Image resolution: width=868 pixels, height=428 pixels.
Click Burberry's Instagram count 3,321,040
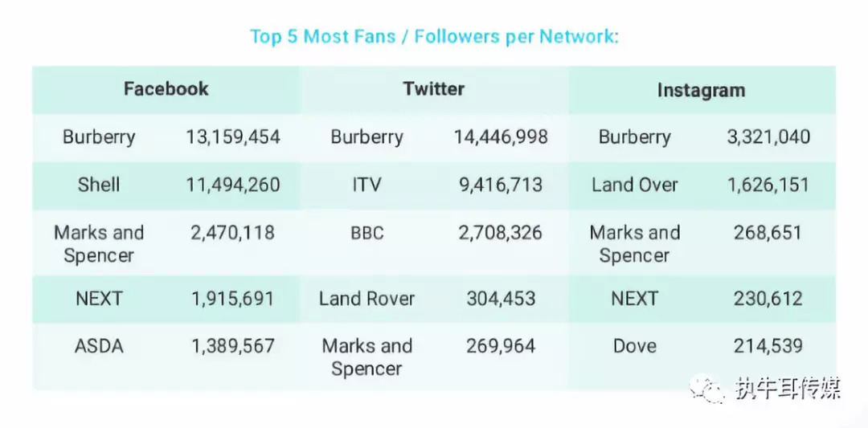pyautogui.click(x=768, y=137)
